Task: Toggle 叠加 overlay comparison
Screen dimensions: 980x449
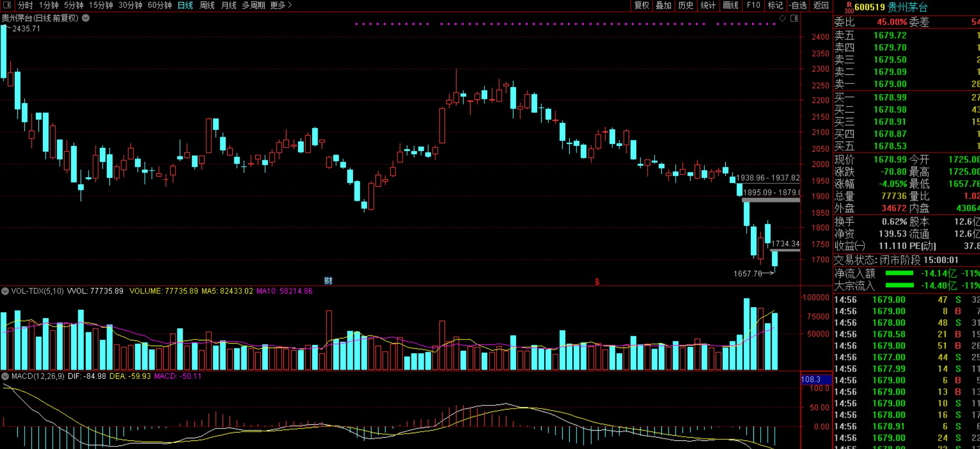Action: click(x=663, y=5)
